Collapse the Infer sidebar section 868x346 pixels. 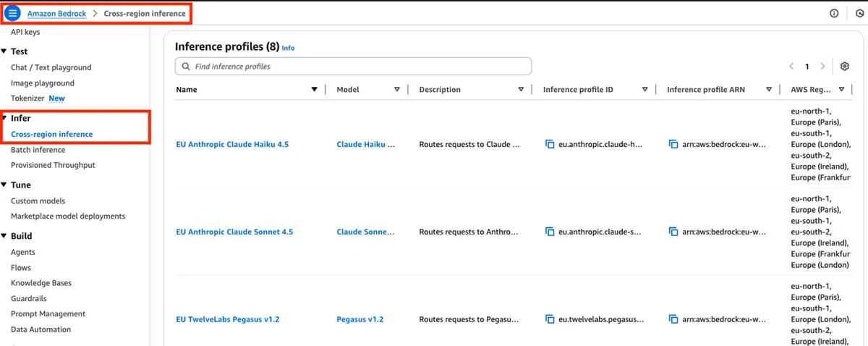[x=4, y=118]
